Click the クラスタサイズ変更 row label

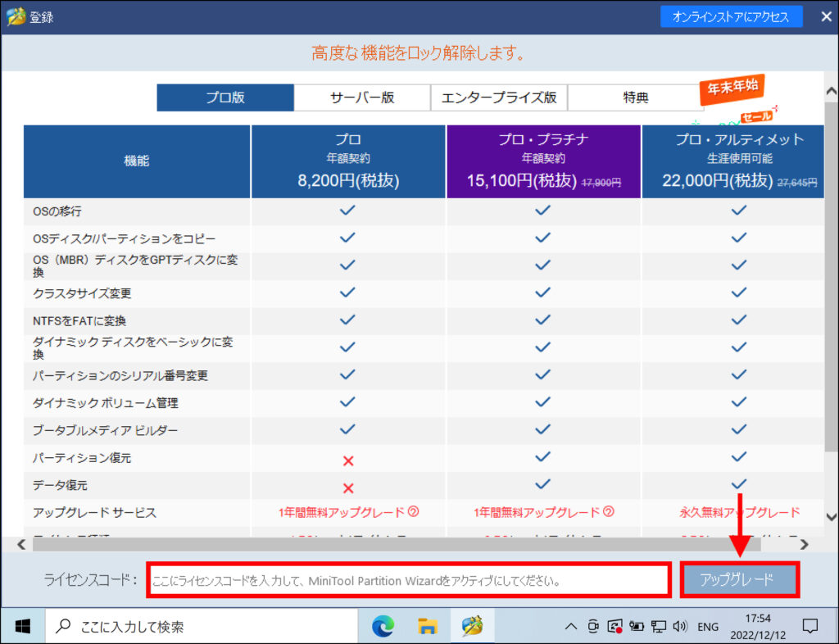(82, 293)
